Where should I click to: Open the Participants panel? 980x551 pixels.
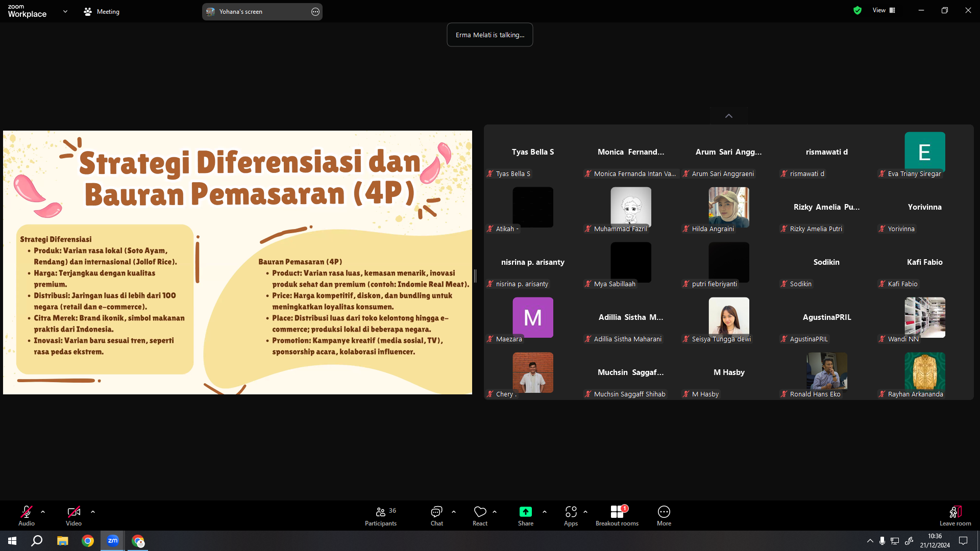381,516
